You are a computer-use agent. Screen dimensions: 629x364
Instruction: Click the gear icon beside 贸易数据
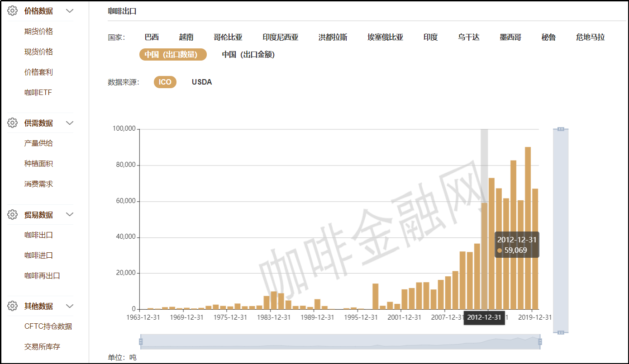coord(12,215)
